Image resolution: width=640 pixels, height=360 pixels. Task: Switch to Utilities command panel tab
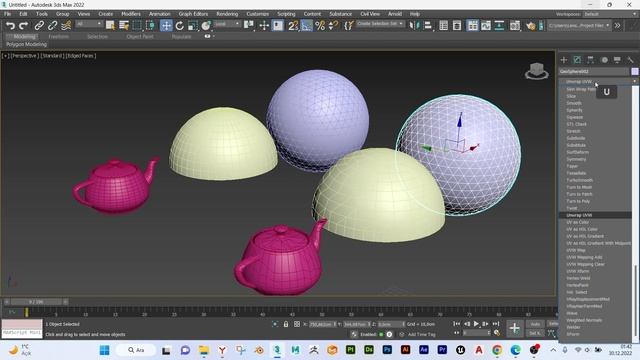631,60
